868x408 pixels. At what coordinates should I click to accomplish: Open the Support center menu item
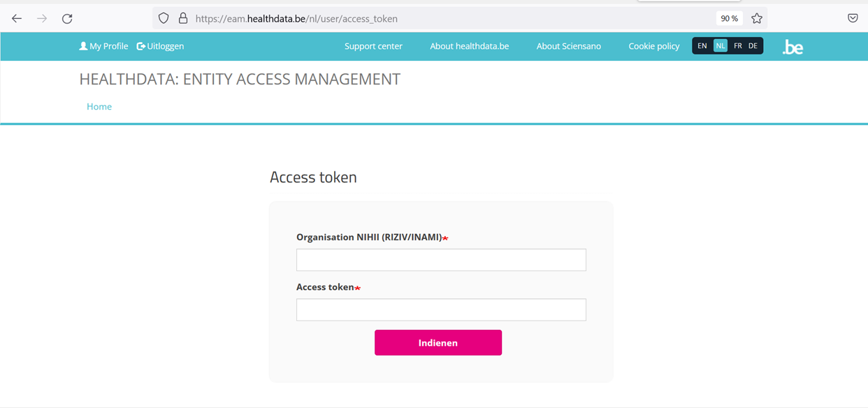pyautogui.click(x=373, y=46)
